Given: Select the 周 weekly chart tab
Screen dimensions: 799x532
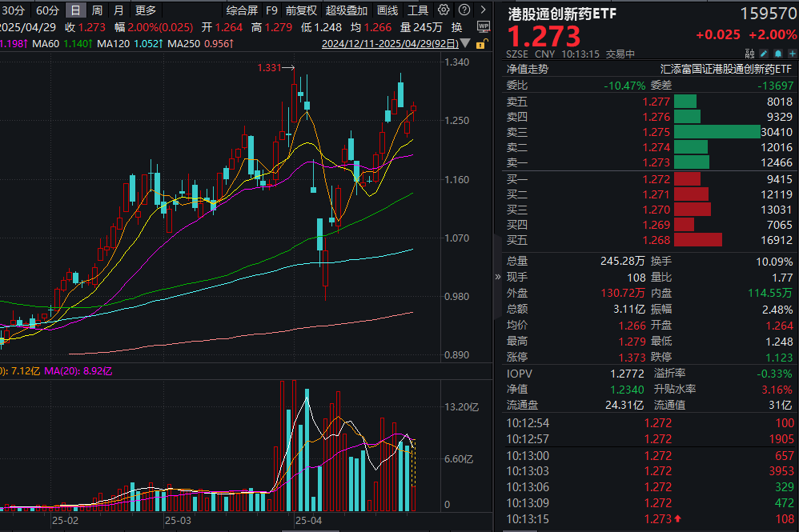Looking at the screenshot, I should [x=97, y=10].
